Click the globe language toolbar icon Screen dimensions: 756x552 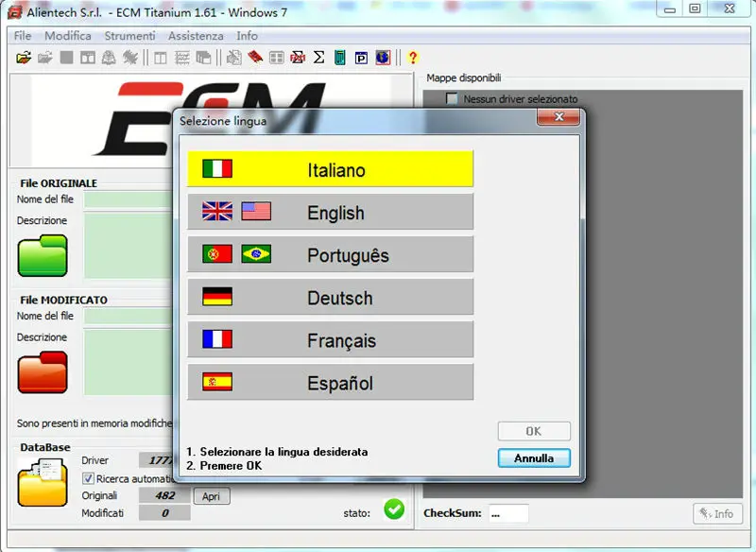(383, 58)
